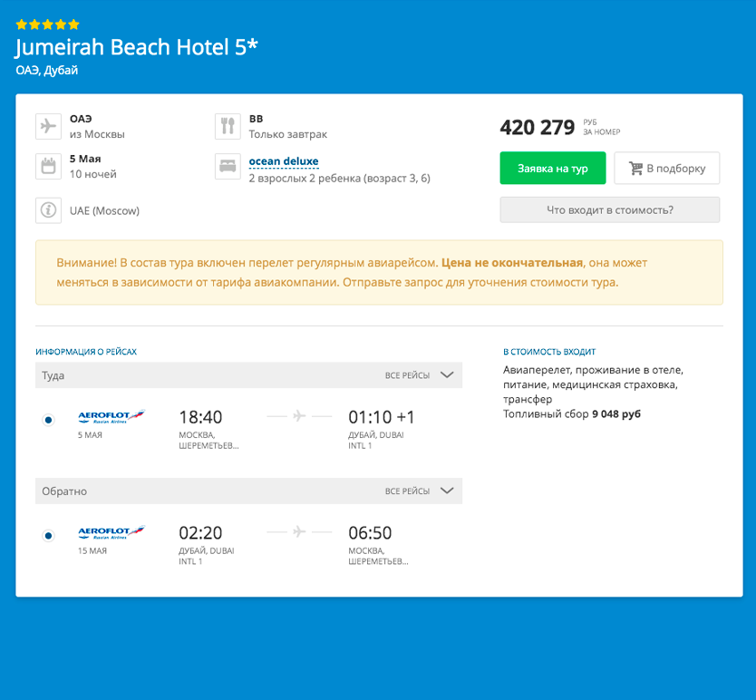Click the 420 279 price amount
Image resolution: width=756 pixels, height=700 pixels.
tap(537, 128)
